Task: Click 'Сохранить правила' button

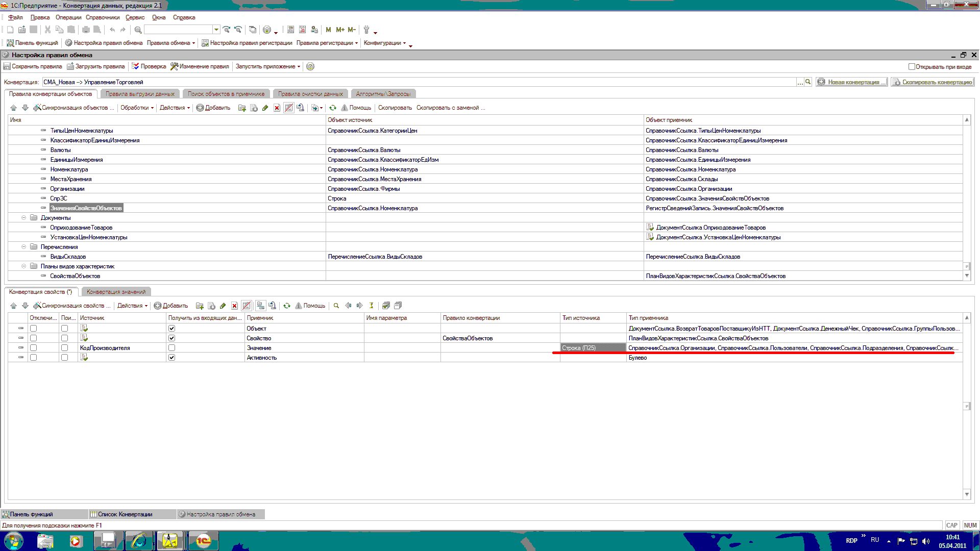Action: pyautogui.click(x=33, y=66)
